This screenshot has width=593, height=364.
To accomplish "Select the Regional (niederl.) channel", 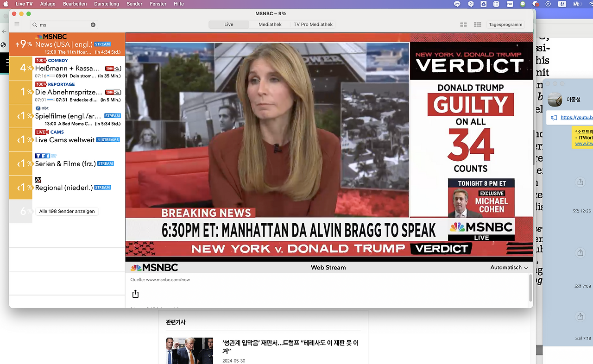I will pyautogui.click(x=67, y=188).
